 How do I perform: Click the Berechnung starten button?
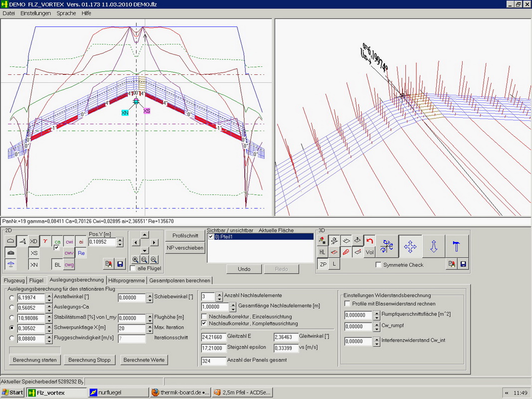(x=35, y=360)
